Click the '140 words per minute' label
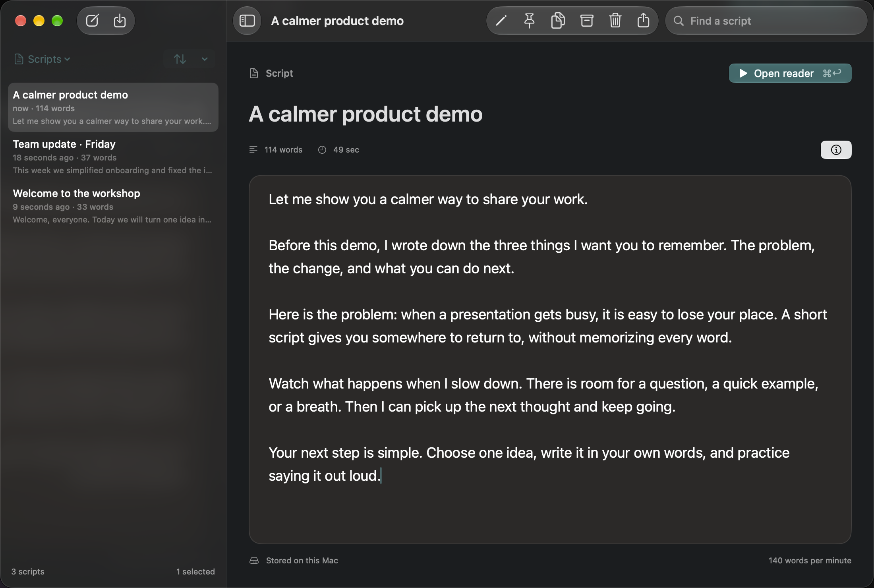The width and height of the screenshot is (874, 588). click(810, 561)
